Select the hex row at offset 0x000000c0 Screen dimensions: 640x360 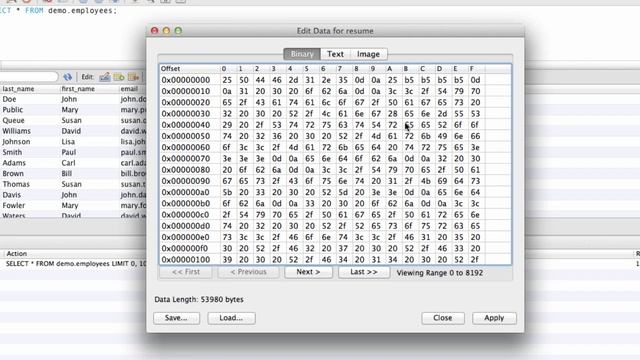click(335, 215)
